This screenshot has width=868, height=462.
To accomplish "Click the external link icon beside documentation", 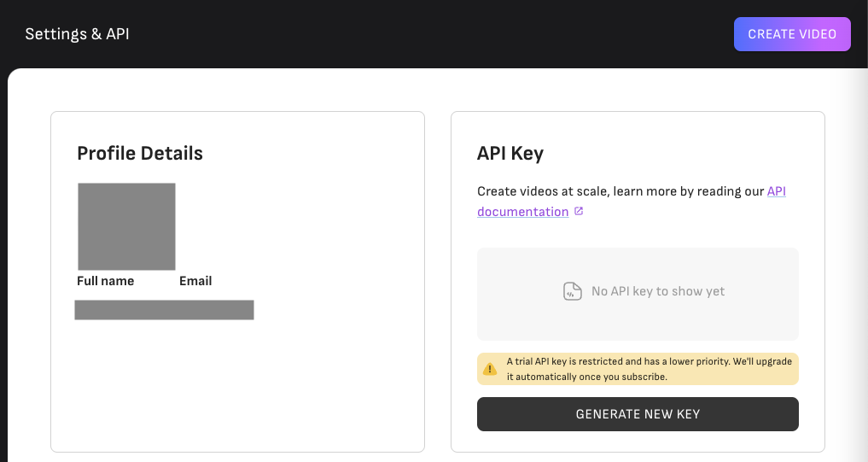I will pos(579,211).
